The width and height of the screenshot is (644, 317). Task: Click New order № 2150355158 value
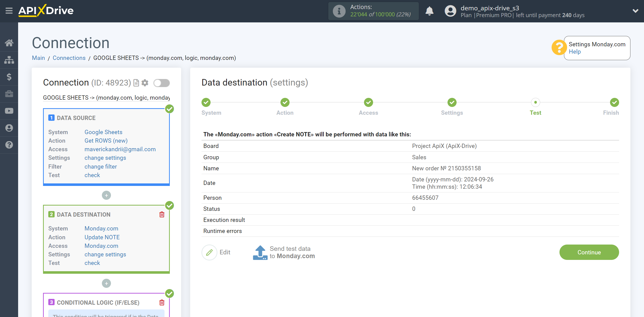click(x=446, y=168)
